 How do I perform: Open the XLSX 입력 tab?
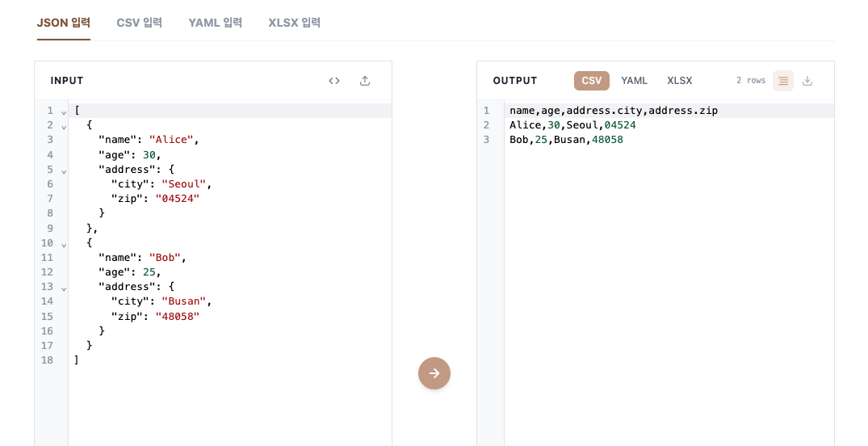295,23
